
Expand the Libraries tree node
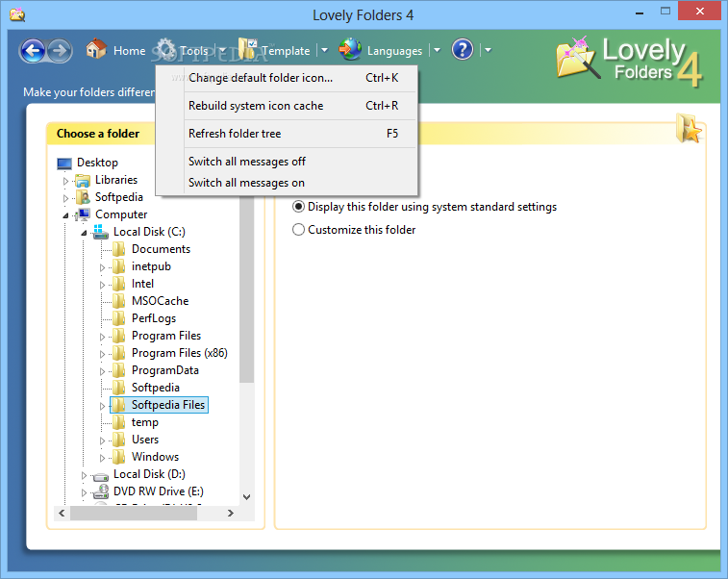coord(65,181)
